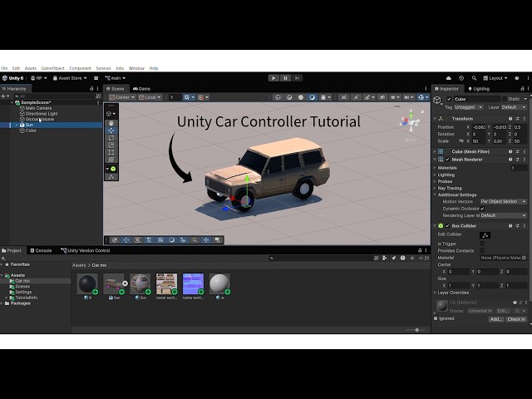
Task: Expand the Materials foldout
Action: 436,168
